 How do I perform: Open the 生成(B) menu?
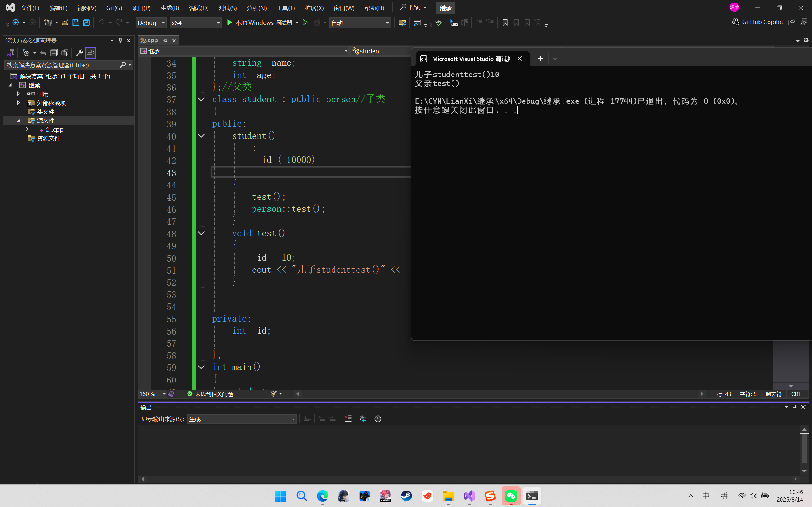[x=169, y=8]
